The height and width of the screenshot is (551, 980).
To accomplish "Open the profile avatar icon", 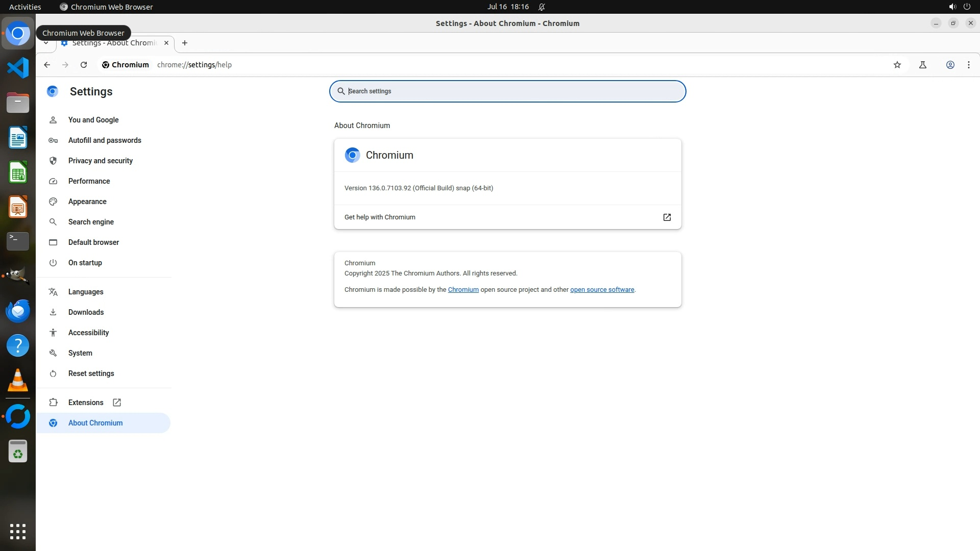I will pos(950,65).
